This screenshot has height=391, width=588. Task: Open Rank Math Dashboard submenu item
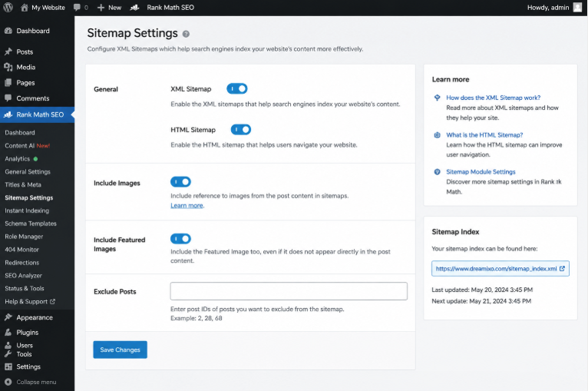(x=20, y=132)
